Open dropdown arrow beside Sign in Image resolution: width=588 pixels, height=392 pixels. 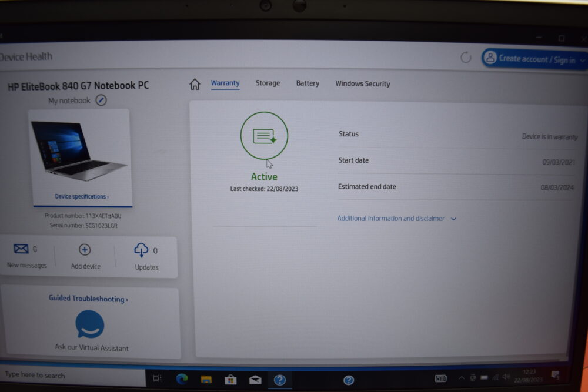point(582,61)
